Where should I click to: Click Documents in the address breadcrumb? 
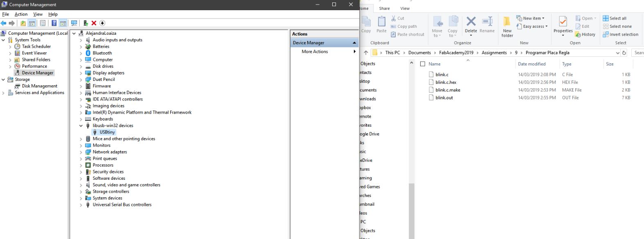tap(419, 53)
